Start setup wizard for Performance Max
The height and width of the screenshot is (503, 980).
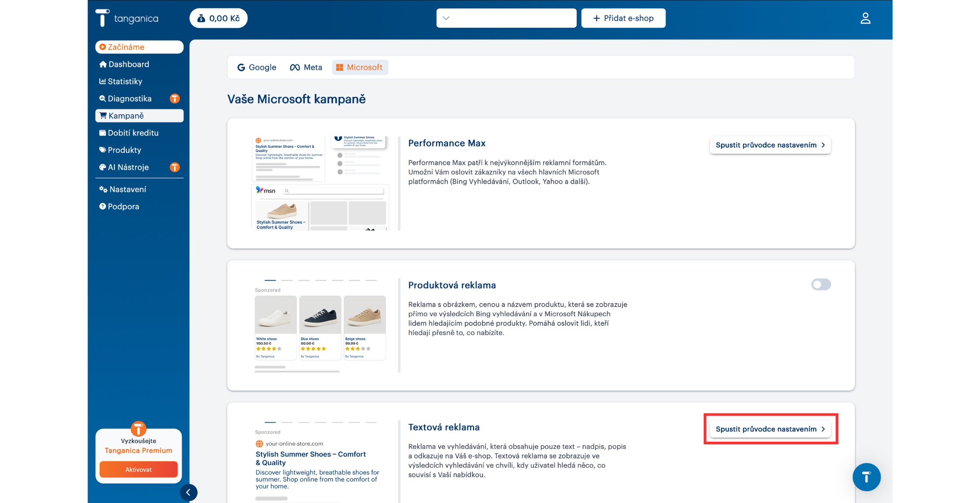(770, 145)
